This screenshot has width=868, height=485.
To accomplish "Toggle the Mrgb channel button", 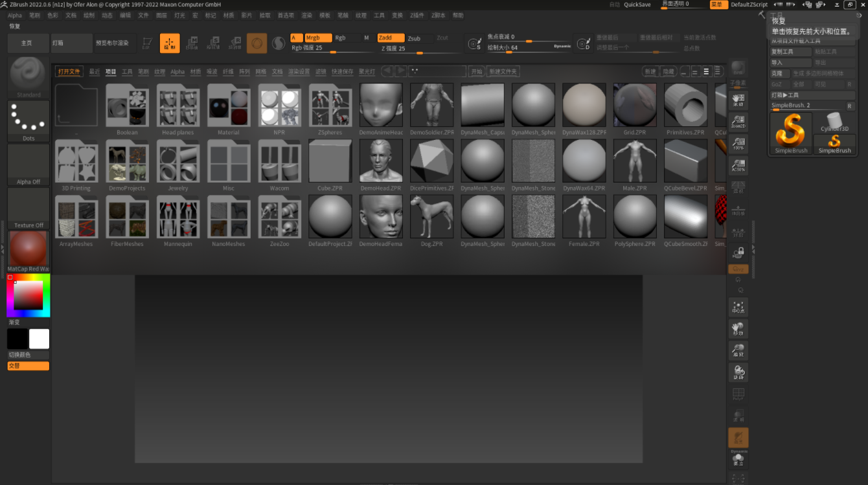I will 317,38.
